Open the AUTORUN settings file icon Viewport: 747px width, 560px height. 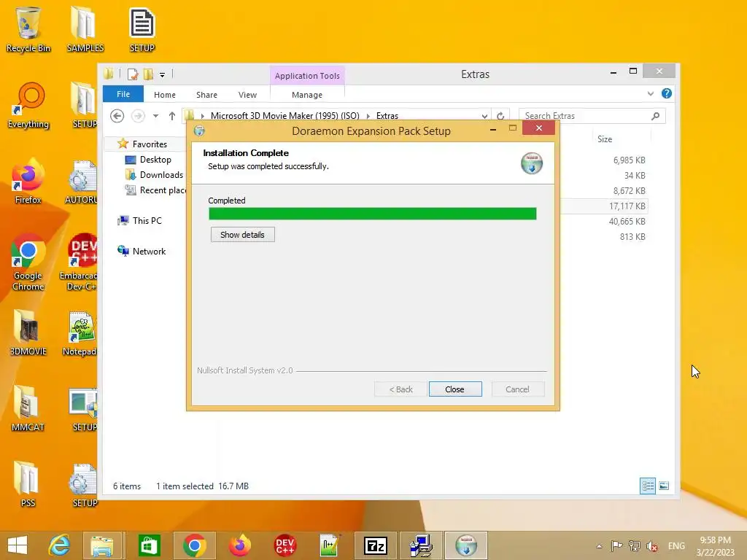tap(82, 182)
